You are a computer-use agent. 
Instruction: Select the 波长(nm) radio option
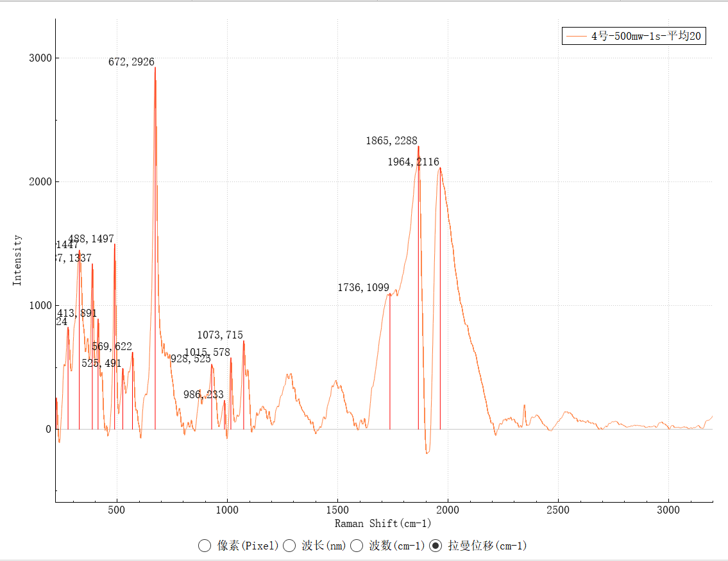pos(290,546)
